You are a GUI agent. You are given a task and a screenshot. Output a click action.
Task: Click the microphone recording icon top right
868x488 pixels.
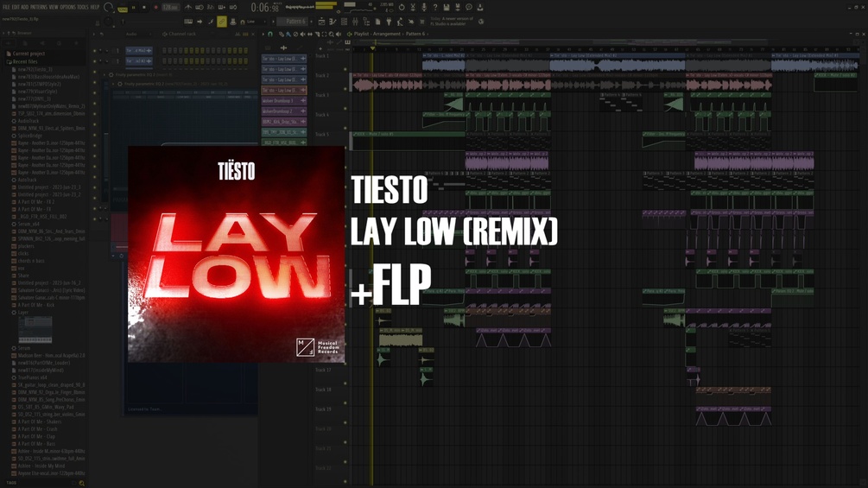423,7
